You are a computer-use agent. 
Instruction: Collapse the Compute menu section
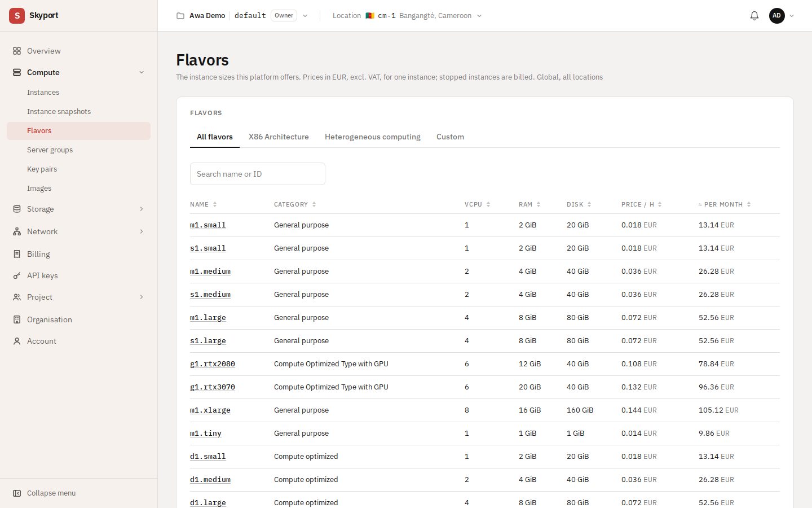142,72
